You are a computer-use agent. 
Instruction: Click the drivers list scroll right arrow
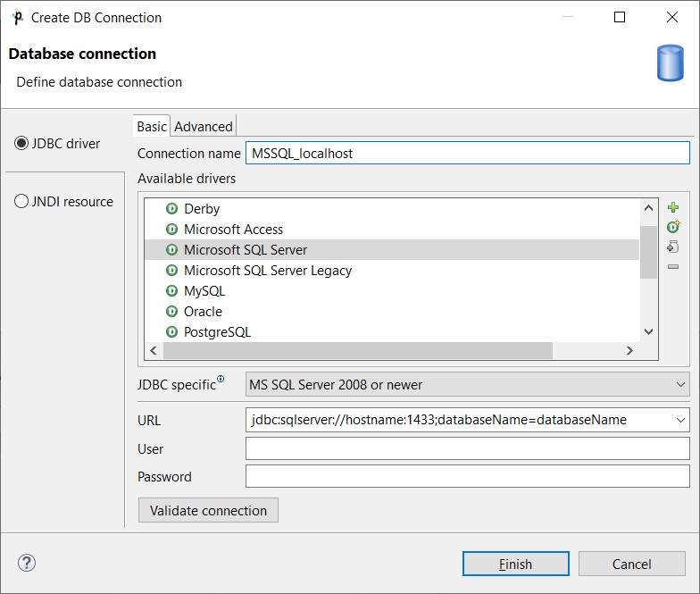click(x=629, y=350)
